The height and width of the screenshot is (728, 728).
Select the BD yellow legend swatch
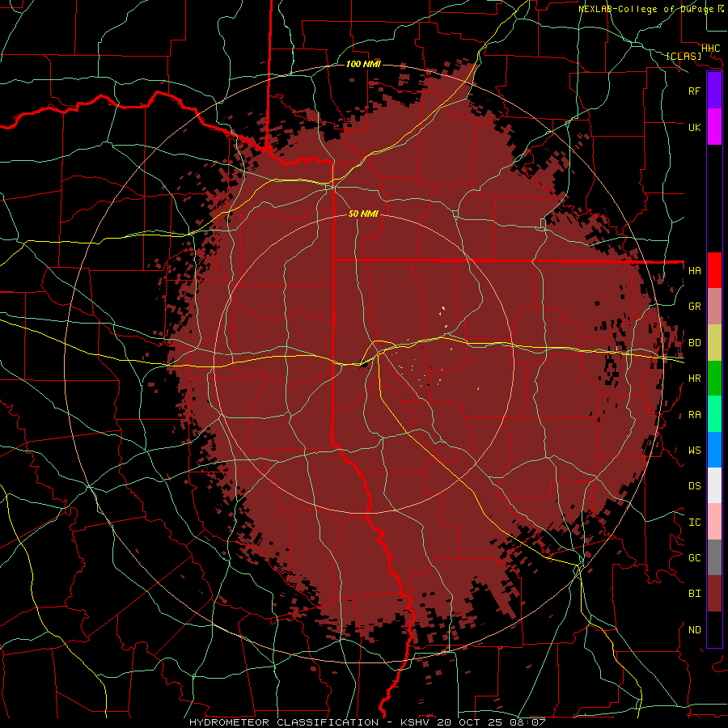click(714, 343)
